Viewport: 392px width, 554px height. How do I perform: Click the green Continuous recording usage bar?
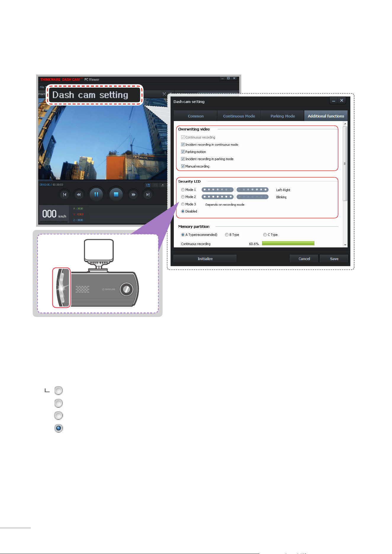click(x=288, y=243)
